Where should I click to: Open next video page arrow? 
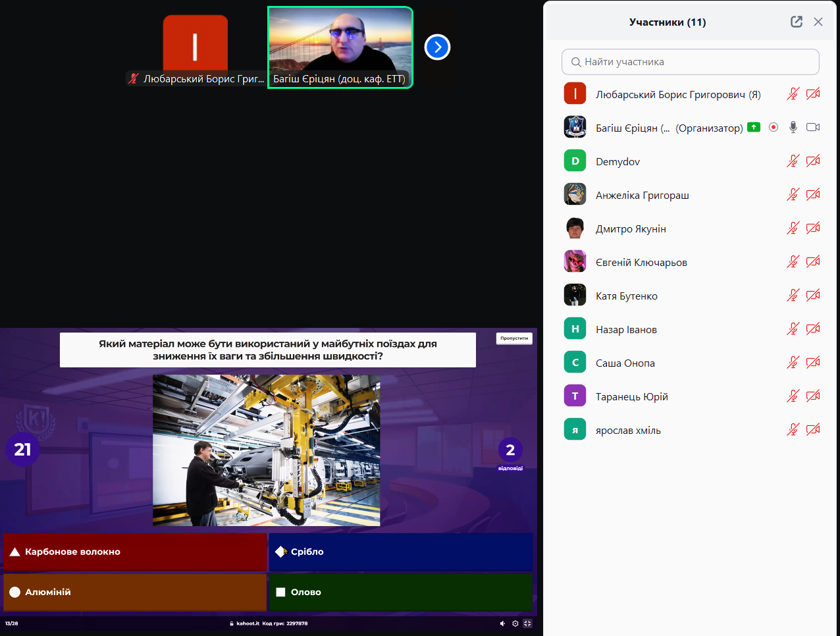(438, 47)
